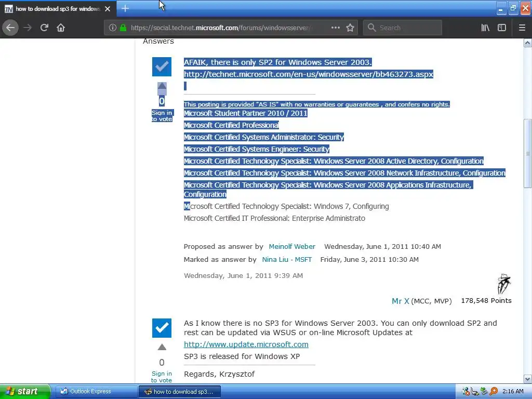Open Nina Liu - MSFT profile link

tap(287, 259)
